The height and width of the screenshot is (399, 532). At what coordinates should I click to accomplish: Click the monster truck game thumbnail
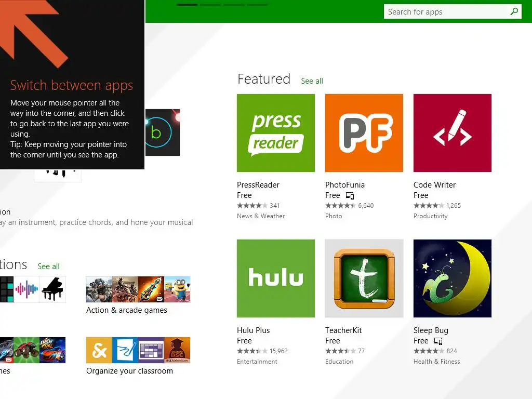pos(26,350)
